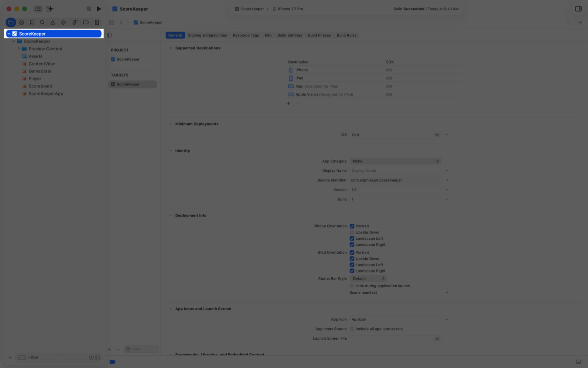The width and height of the screenshot is (588, 368).
Task: Open the iOS minimum deployment version dropdown
Action: click(x=437, y=135)
